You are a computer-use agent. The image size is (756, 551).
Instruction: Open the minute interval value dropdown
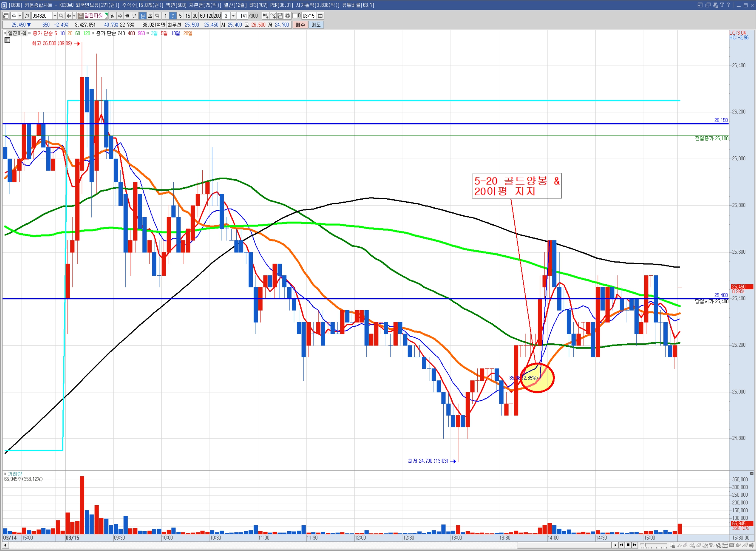pyautogui.click(x=233, y=16)
